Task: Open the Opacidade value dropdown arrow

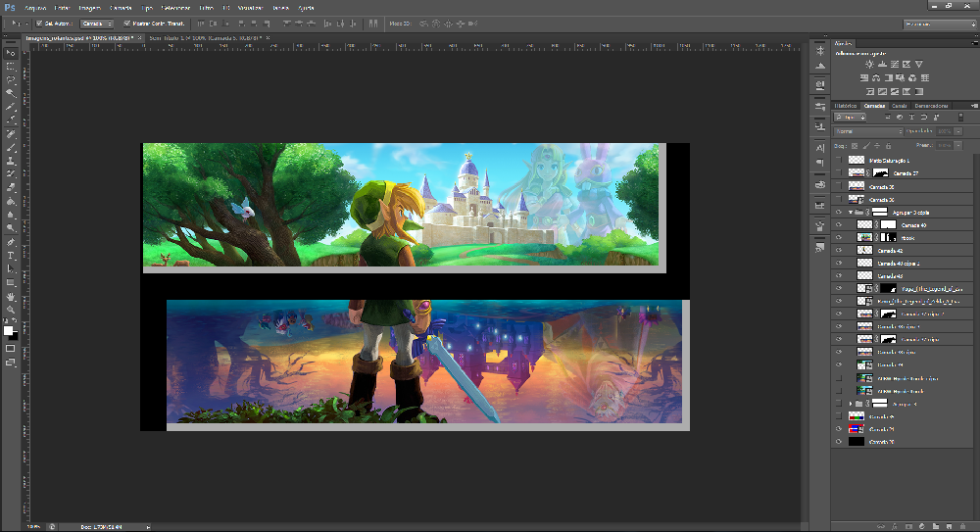Action: pyautogui.click(x=958, y=131)
